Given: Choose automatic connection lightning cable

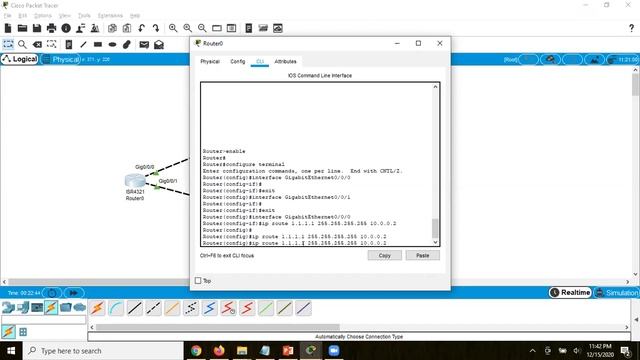Looking at the screenshot, I should tap(97, 308).
